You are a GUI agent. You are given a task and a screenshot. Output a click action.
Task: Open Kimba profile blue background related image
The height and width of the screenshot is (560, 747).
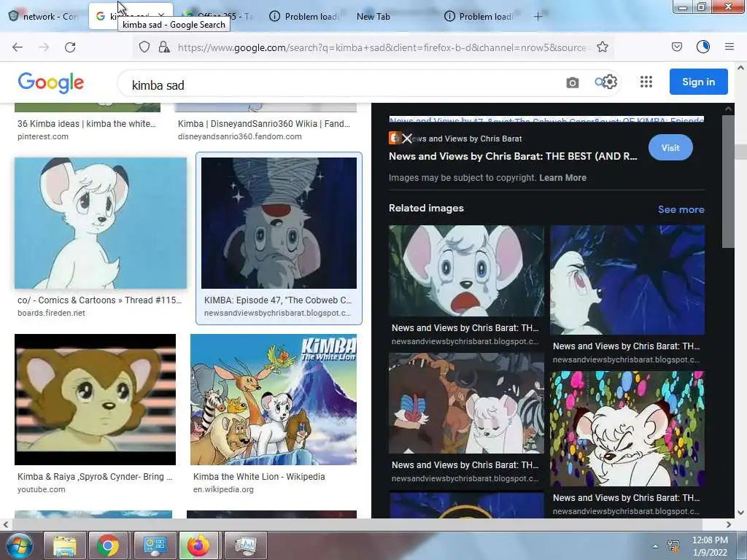pyautogui.click(x=627, y=280)
